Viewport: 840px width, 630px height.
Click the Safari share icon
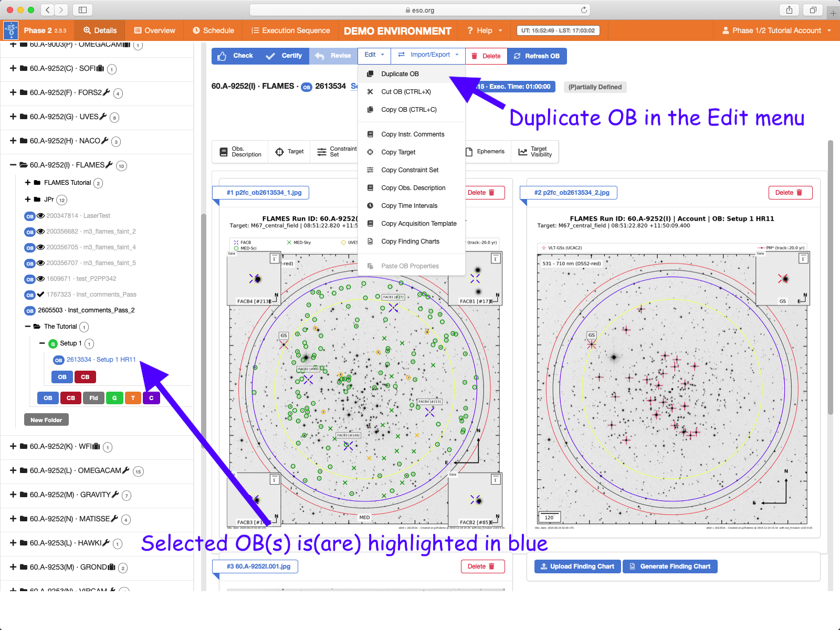789,10
